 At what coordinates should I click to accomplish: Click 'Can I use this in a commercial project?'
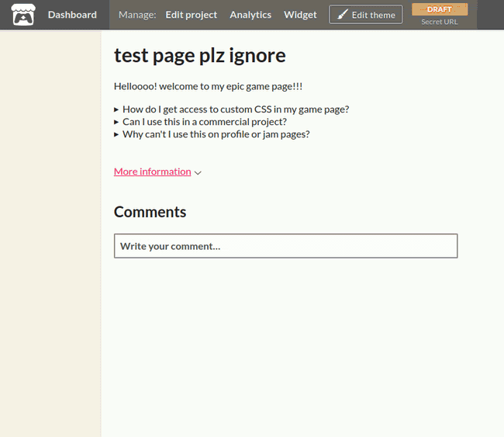205,122
